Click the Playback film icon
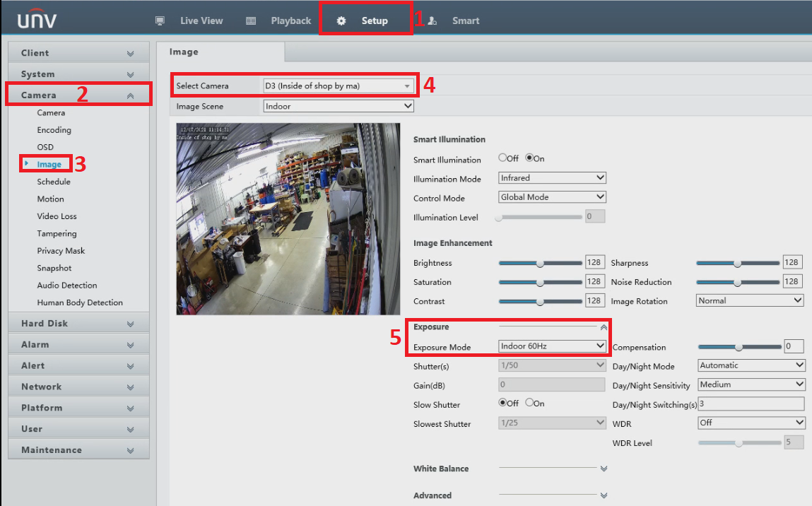The width and height of the screenshot is (812, 506). [251, 20]
